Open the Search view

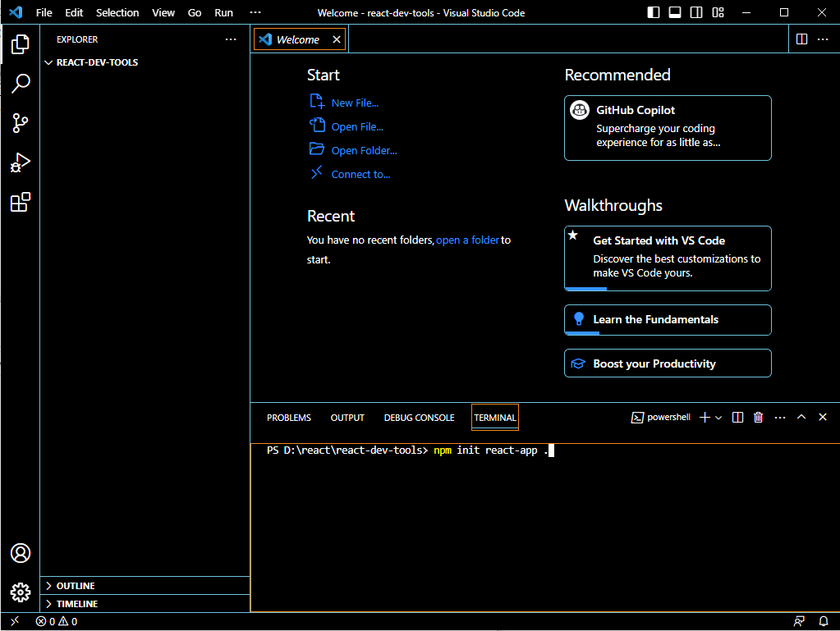click(x=21, y=84)
